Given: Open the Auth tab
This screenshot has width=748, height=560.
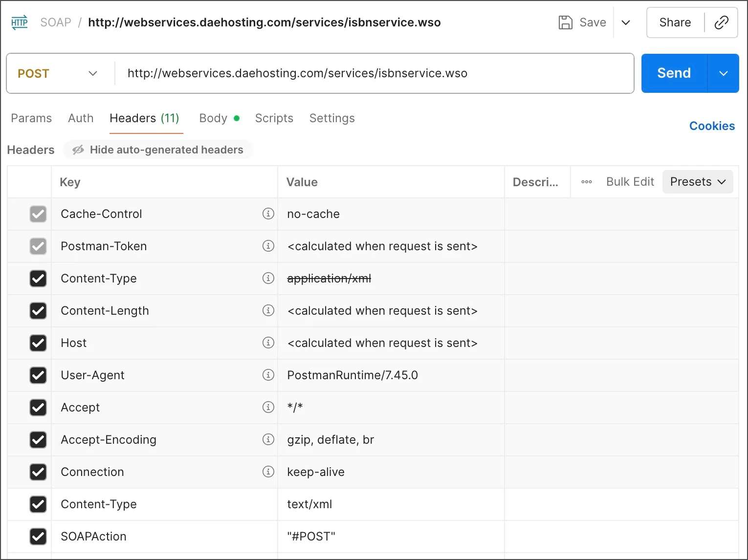Looking at the screenshot, I should [81, 118].
